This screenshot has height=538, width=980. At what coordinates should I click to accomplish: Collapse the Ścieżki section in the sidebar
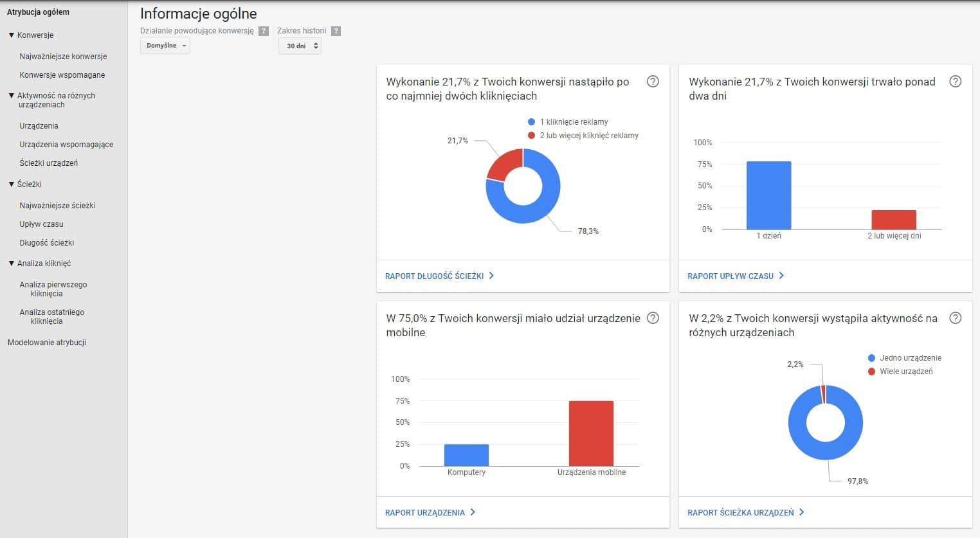pyautogui.click(x=11, y=184)
